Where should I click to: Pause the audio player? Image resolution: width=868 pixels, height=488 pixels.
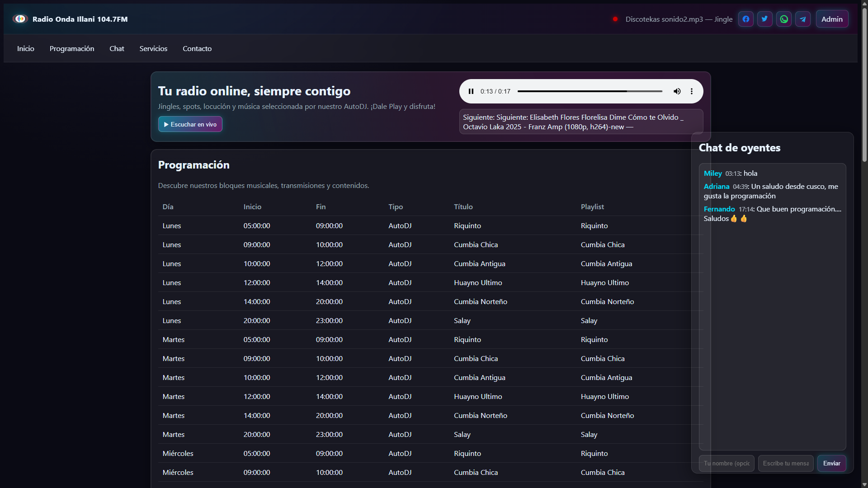click(x=471, y=91)
